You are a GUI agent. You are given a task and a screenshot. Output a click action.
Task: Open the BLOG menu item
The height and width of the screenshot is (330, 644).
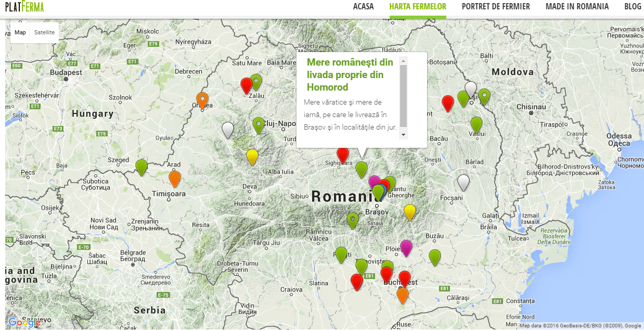[x=633, y=7]
